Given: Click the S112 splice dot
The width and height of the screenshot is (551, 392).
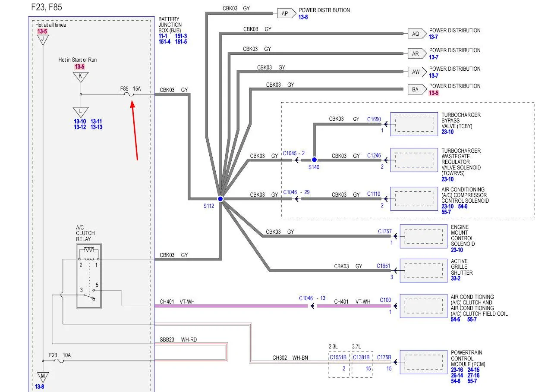Looking at the screenshot, I should (x=220, y=199).
